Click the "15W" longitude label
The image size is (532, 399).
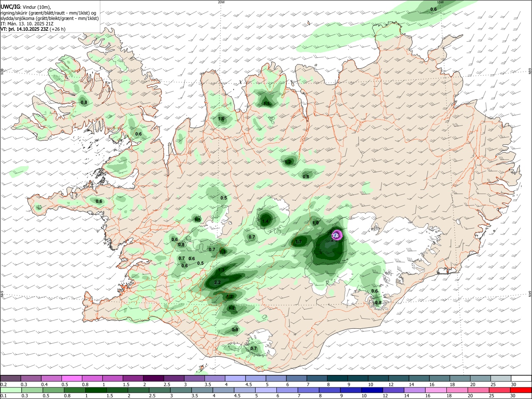pos(440,2)
